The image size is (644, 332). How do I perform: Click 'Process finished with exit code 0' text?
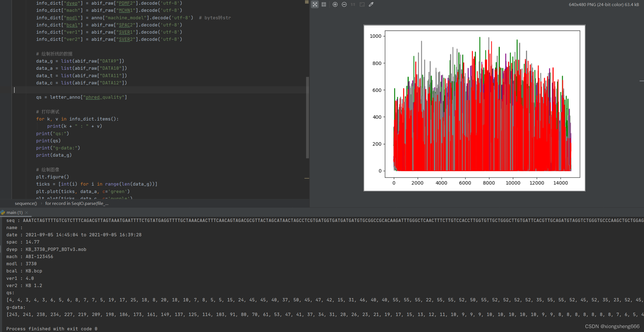point(52,329)
